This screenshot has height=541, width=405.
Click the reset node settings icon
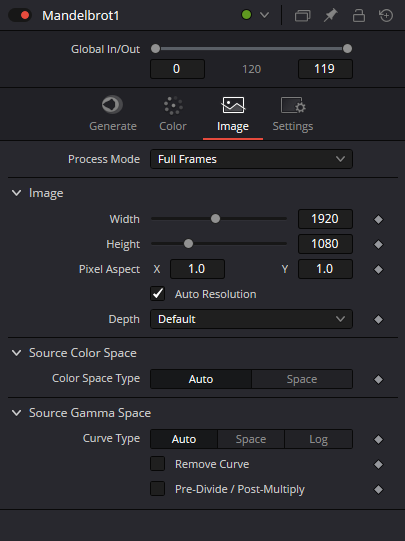pyautogui.click(x=386, y=16)
